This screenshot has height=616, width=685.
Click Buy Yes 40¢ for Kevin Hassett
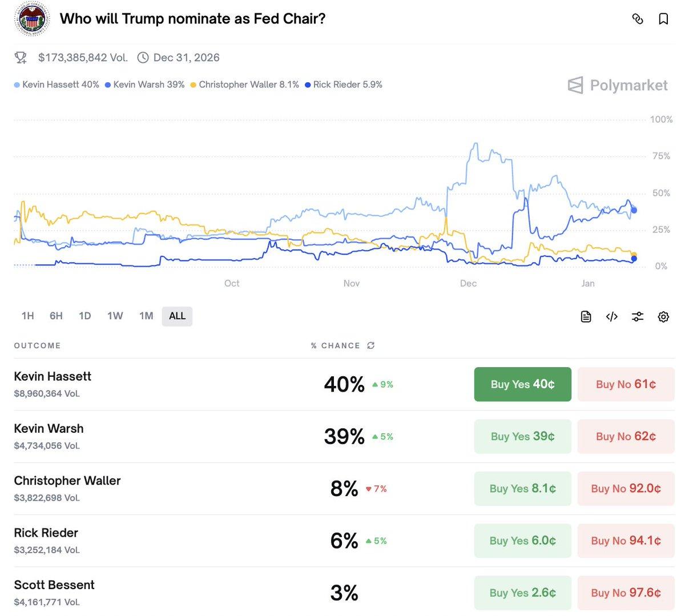(522, 384)
